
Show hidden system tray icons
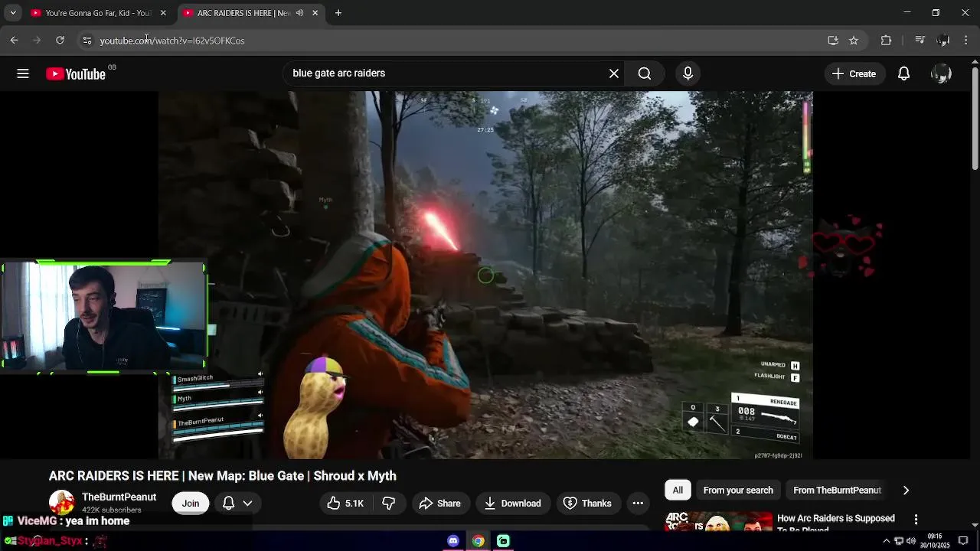[887, 541]
